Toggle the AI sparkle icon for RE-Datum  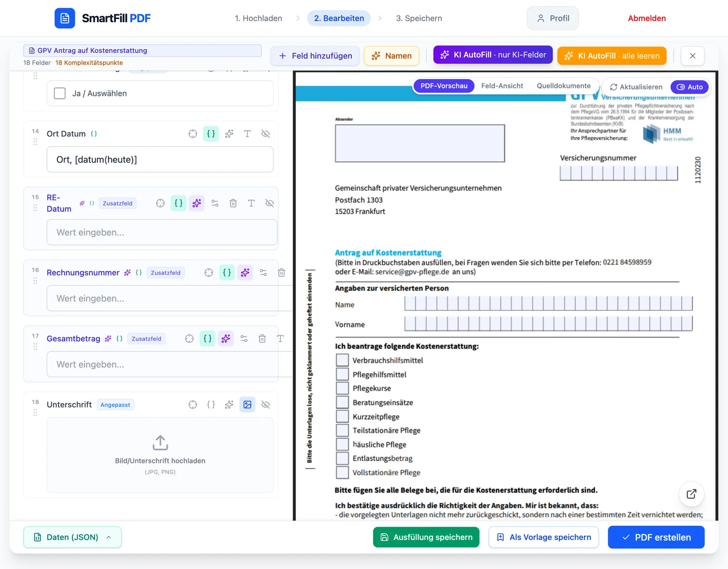point(197,203)
